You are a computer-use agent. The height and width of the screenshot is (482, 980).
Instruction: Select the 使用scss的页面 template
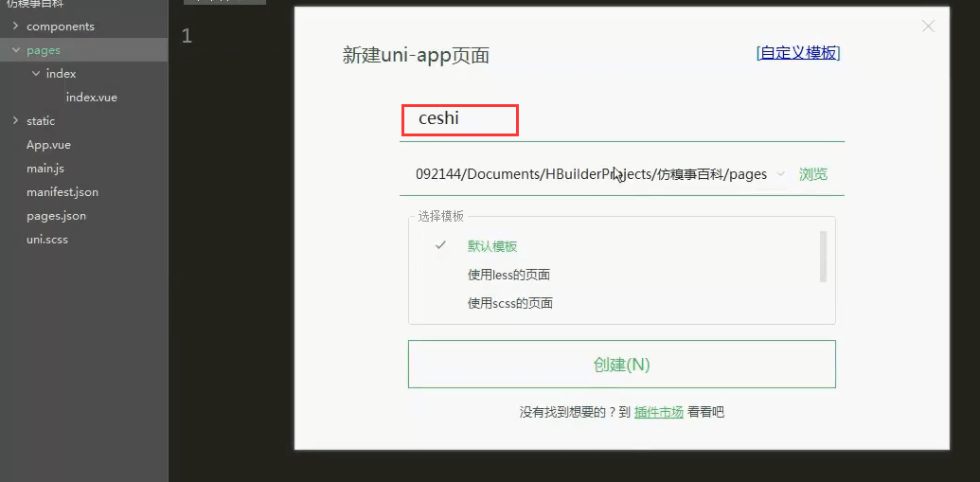[510, 303]
